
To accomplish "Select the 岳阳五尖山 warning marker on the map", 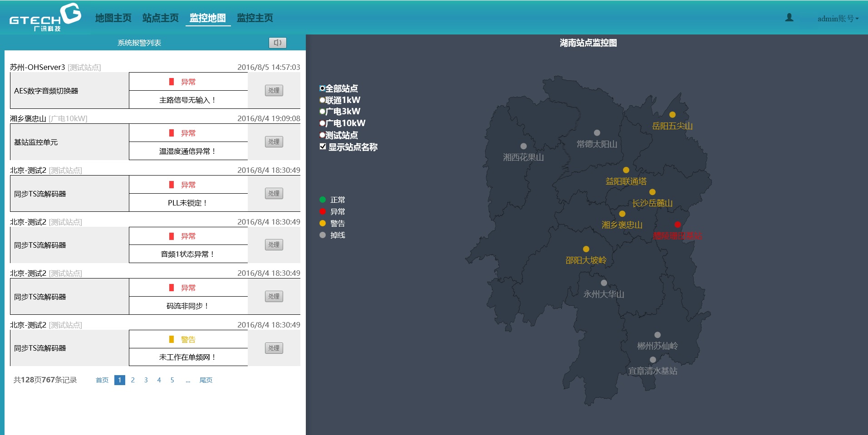I will [x=673, y=115].
